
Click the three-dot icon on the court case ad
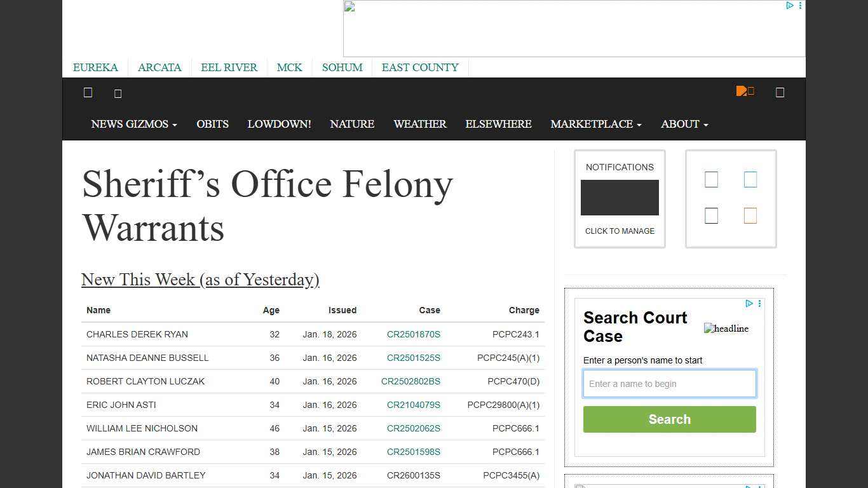(x=759, y=304)
